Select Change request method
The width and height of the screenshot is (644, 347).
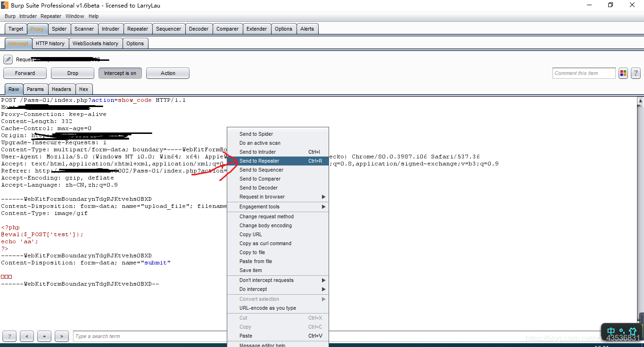click(x=278, y=216)
